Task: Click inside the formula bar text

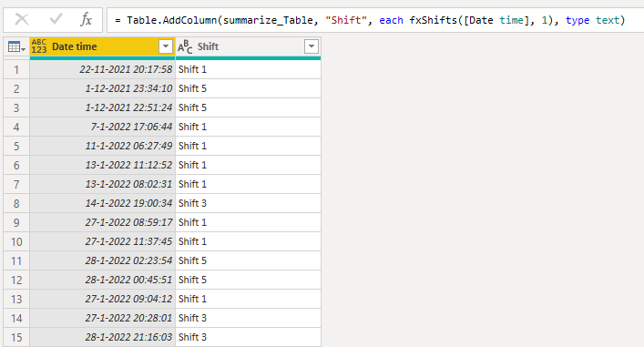Action: pos(370,20)
